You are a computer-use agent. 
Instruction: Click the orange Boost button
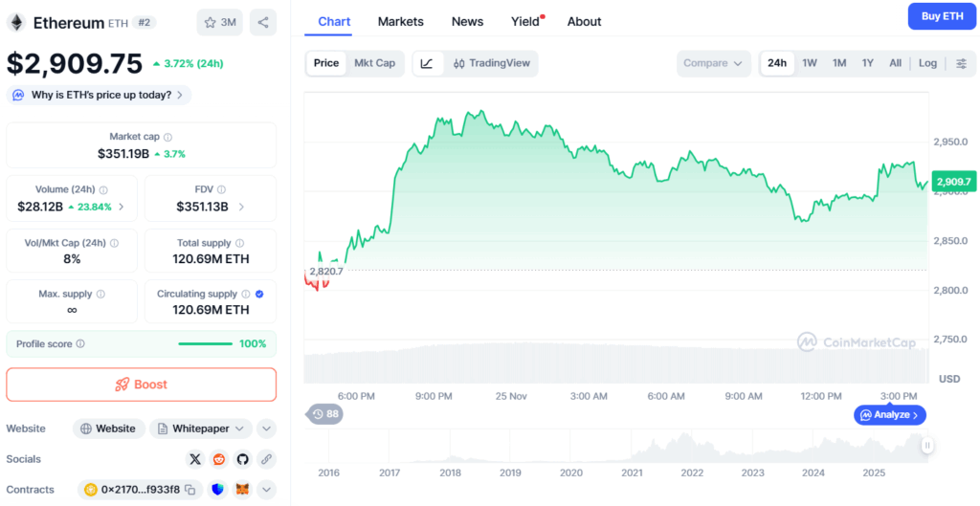tap(142, 385)
